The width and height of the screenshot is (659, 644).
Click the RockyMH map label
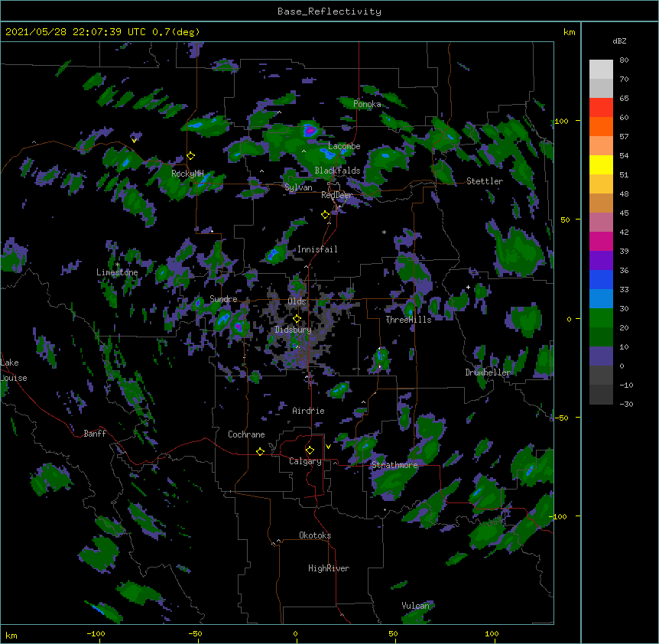[x=187, y=174]
